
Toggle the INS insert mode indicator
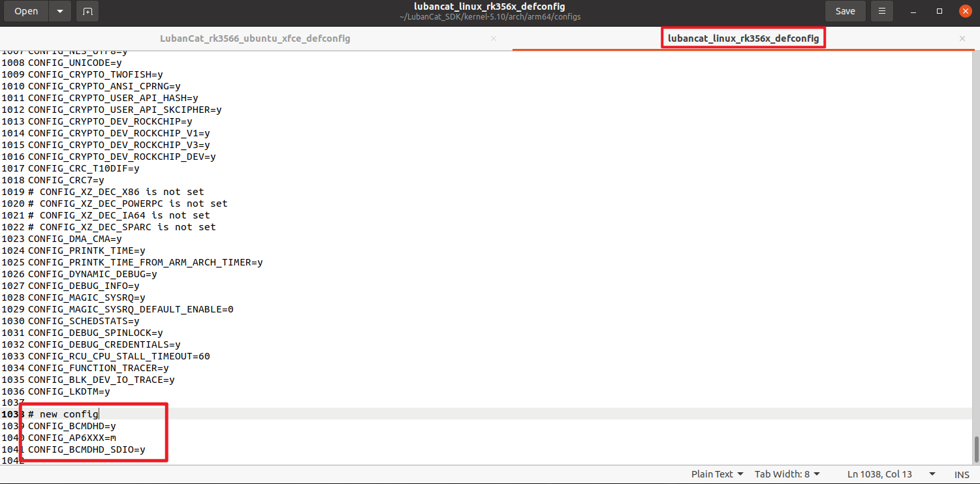tap(962, 474)
